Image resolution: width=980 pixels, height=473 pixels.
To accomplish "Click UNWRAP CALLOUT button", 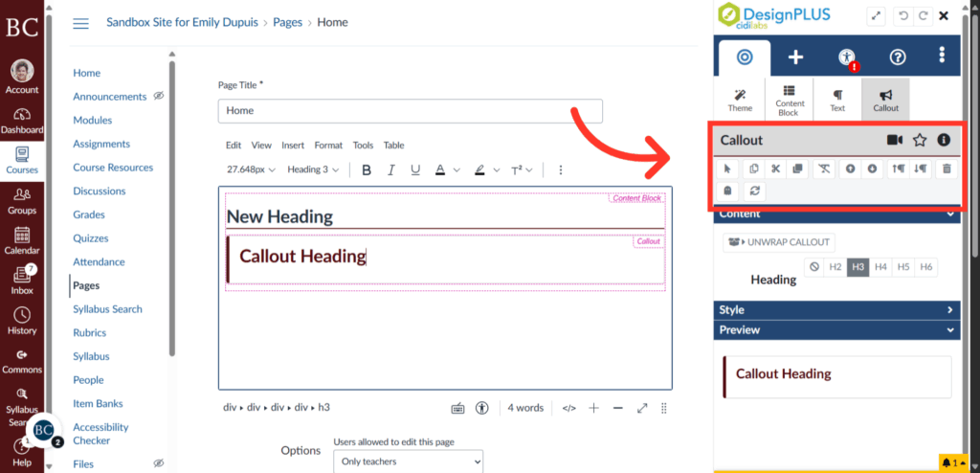I will coord(779,242).
